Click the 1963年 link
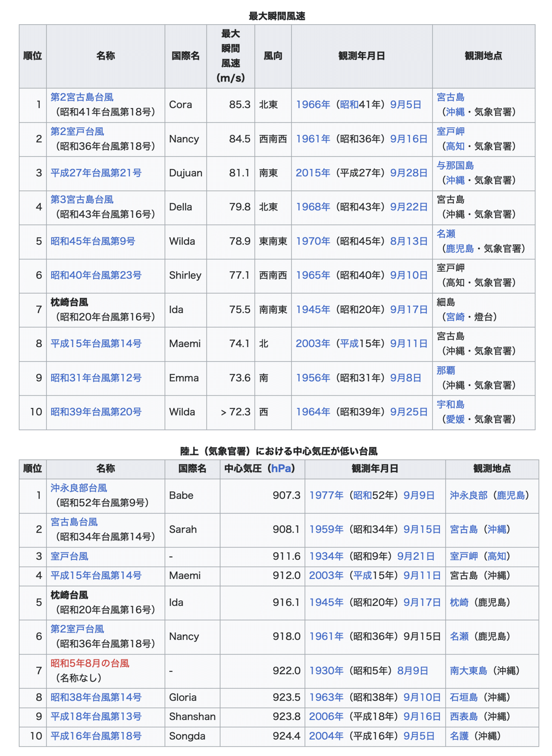552x756 pixels. [x=326, y=697]
